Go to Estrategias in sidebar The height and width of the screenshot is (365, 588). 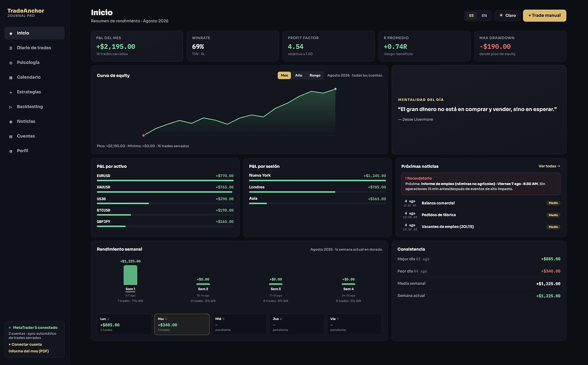click(34, 92)
